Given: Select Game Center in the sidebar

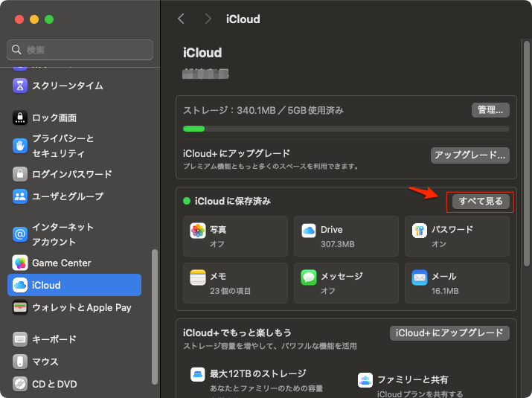Looking at the screenshot, I should pos(61,263).
